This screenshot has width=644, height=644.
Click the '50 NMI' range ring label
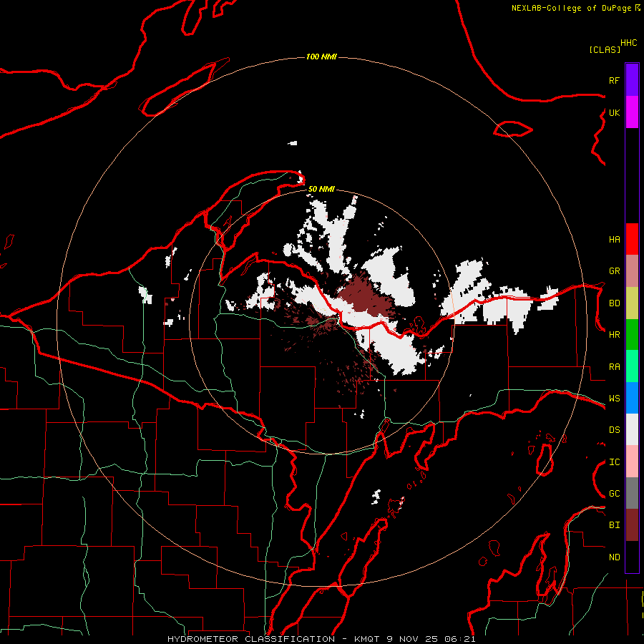click(x=321, y=189)
